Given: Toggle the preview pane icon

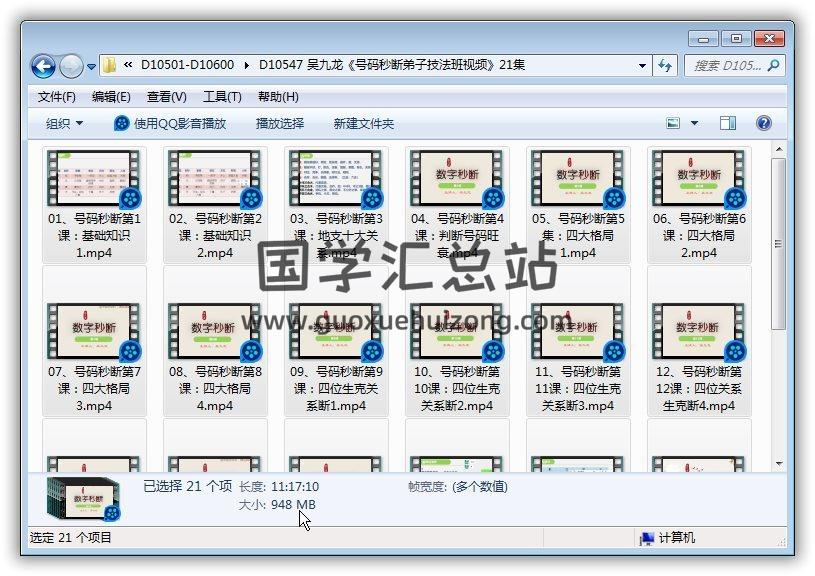Looking at the screenshot, I should tap(728, 123).
